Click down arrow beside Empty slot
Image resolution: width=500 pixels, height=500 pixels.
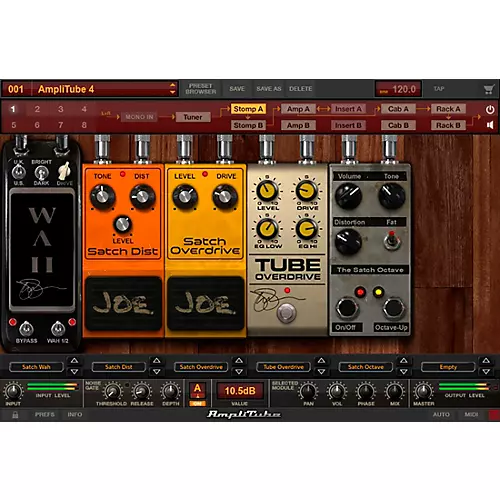pos(486,371)
